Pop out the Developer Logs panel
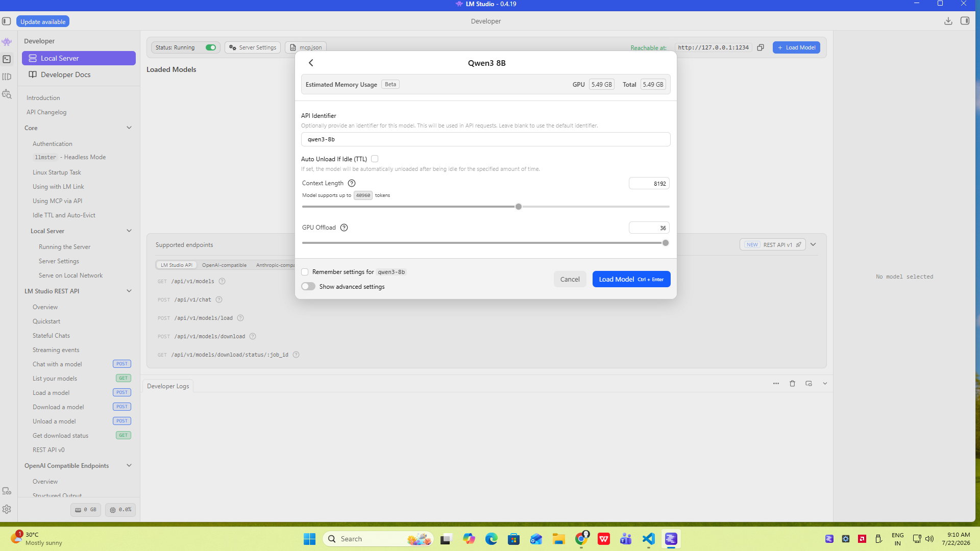 click(808, 384)
